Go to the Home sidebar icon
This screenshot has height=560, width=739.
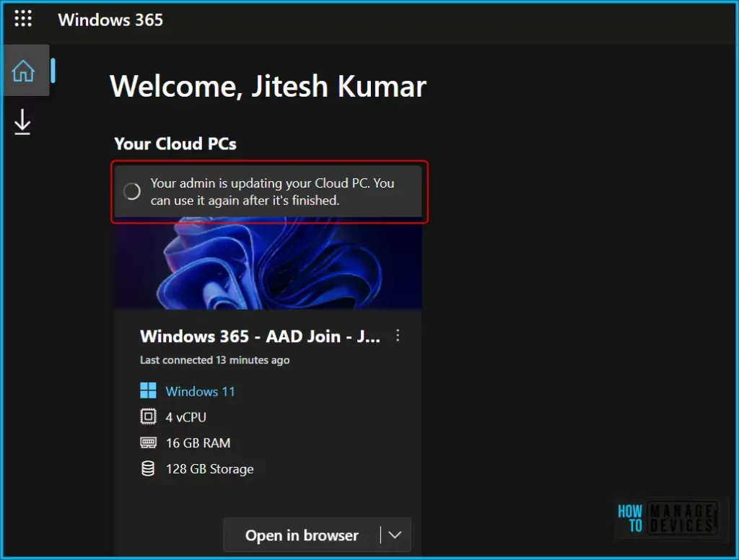24,71
